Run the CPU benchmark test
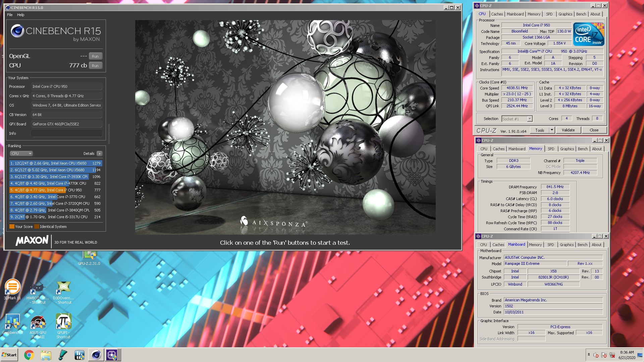Viewport: 644px width, 362px height. [x=95, y=66]
